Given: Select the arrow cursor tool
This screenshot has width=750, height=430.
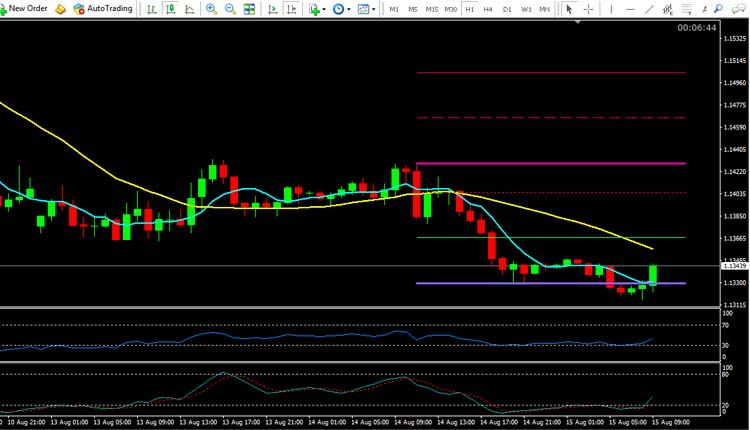Looking at the screenshot, I should (x=569, y=9).
